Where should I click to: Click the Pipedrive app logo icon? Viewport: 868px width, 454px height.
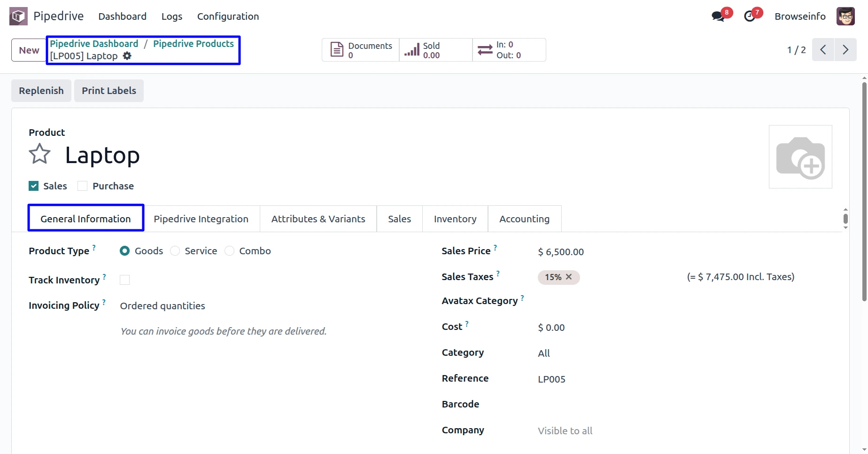coord(18,16)
